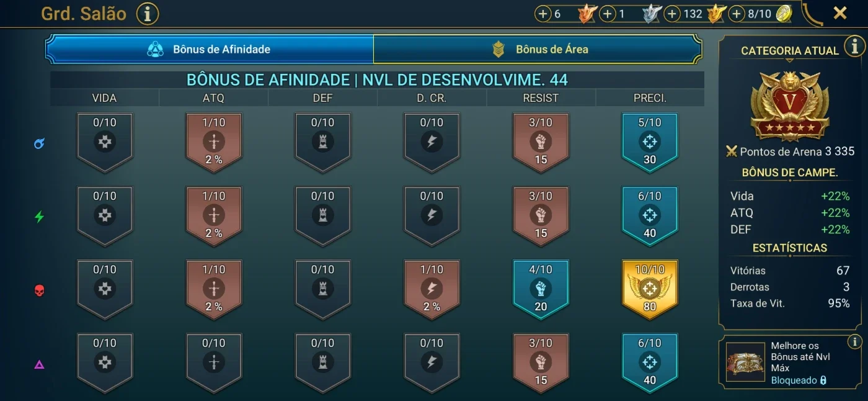This screenshot has height=401, width=868.
Task: Open info icon beside Grd. Salão title
Action: [148, 13]
